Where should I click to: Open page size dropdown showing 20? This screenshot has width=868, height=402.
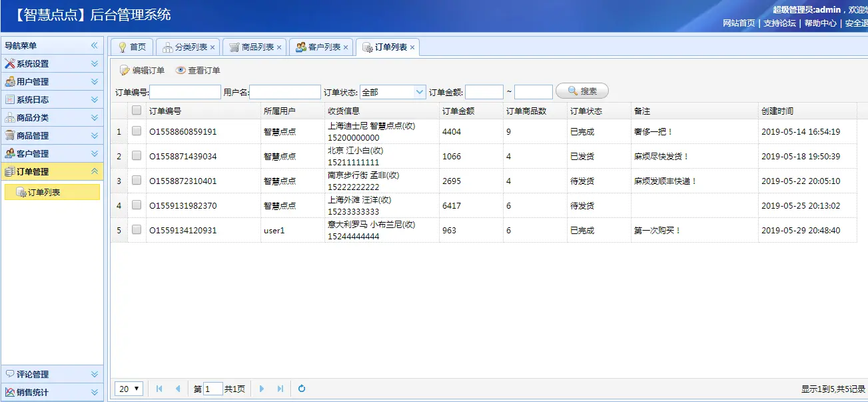(x=129, y=389)
